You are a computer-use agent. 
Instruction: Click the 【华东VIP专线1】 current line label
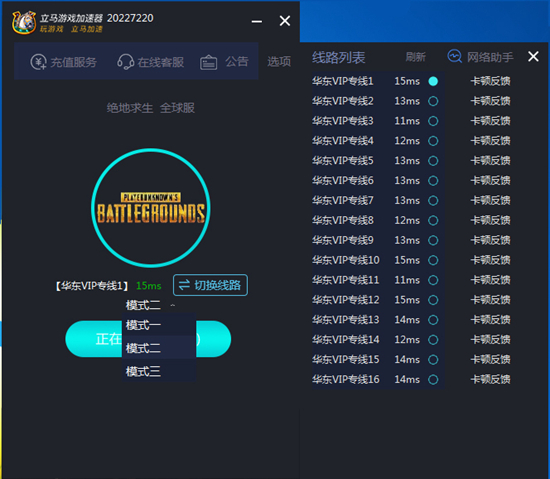(92, 286)
